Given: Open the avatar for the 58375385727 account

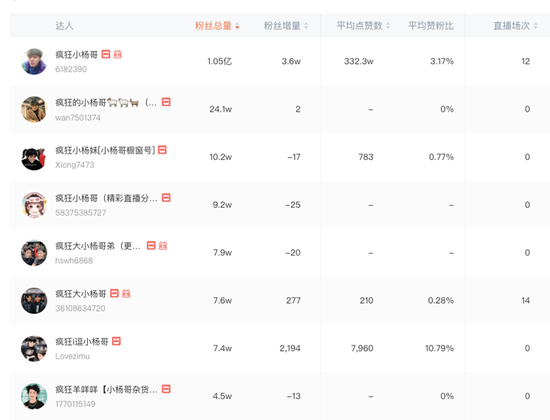Looking at the screenshot, I should click(34, 205).
